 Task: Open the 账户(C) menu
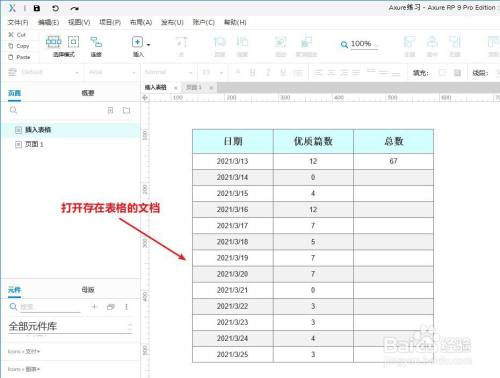click(x=204, y=22)
